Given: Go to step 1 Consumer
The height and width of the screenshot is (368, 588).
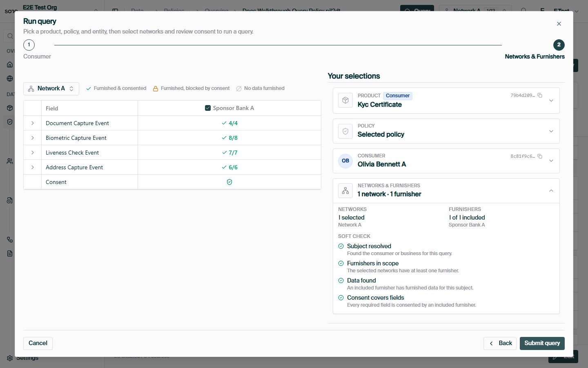Looking at the screenshot, I should [x=29, y=45].
